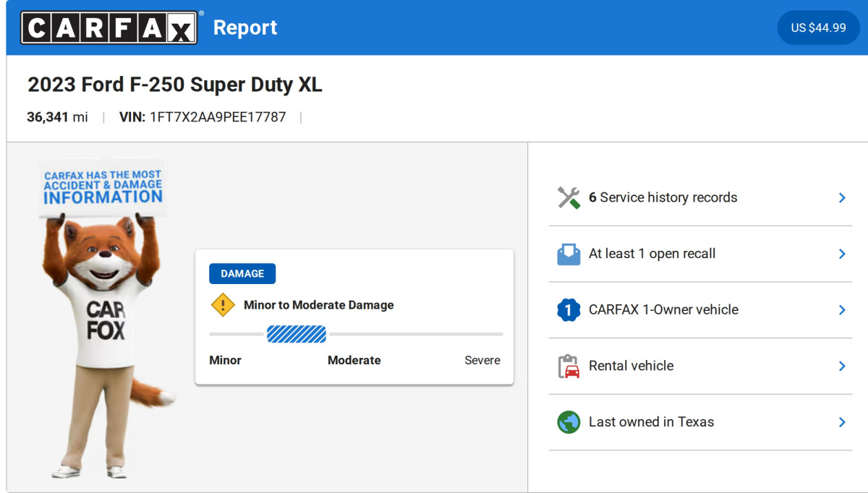This screenshot has height=493, width=868.
Task: Open the Last owned in Texas link
Action: 651,422
